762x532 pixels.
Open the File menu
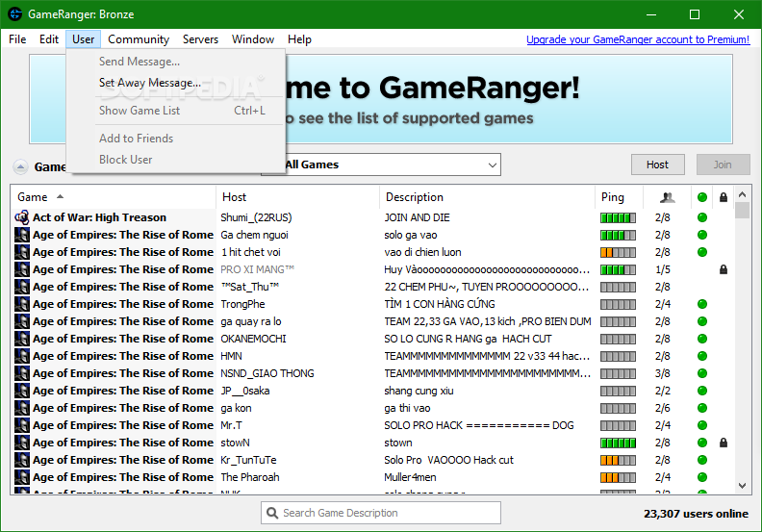[x=17, y=39]
